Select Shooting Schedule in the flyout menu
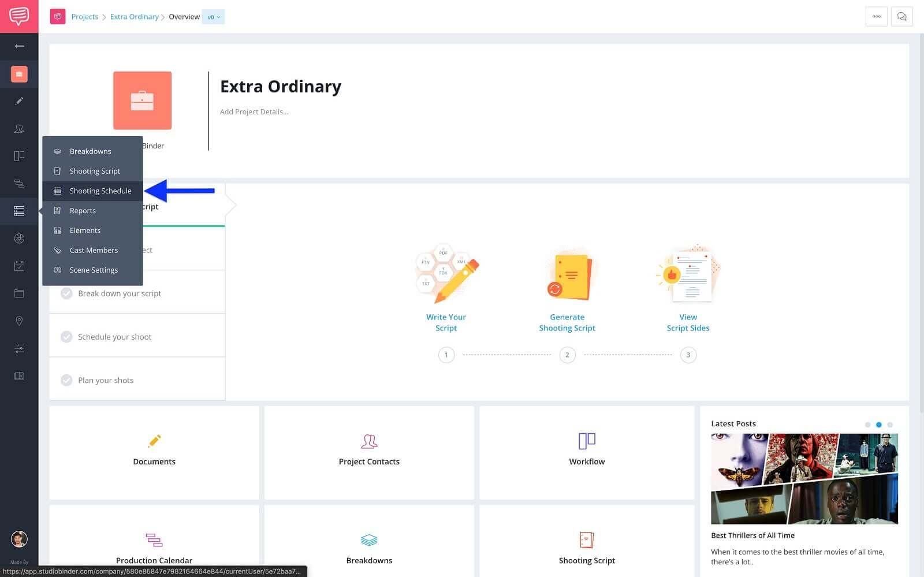 92,191
